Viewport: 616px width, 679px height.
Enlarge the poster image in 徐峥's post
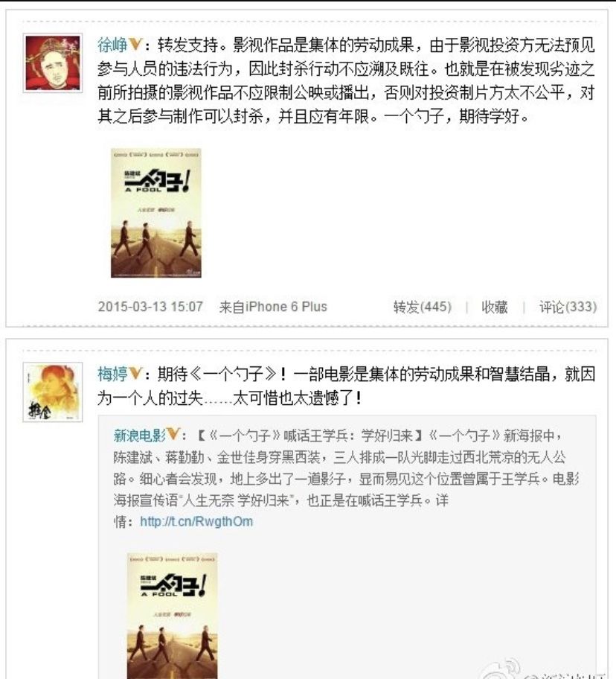click(156, 213)
